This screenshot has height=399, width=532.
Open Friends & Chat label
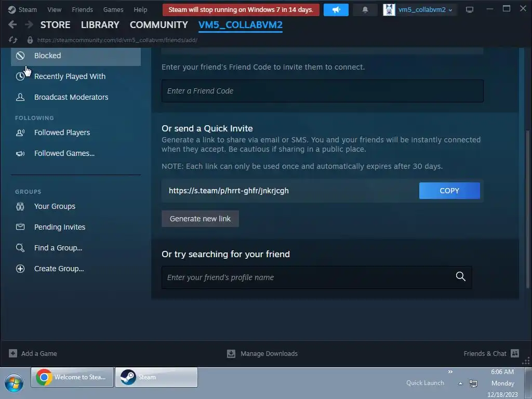click(485, 353)
